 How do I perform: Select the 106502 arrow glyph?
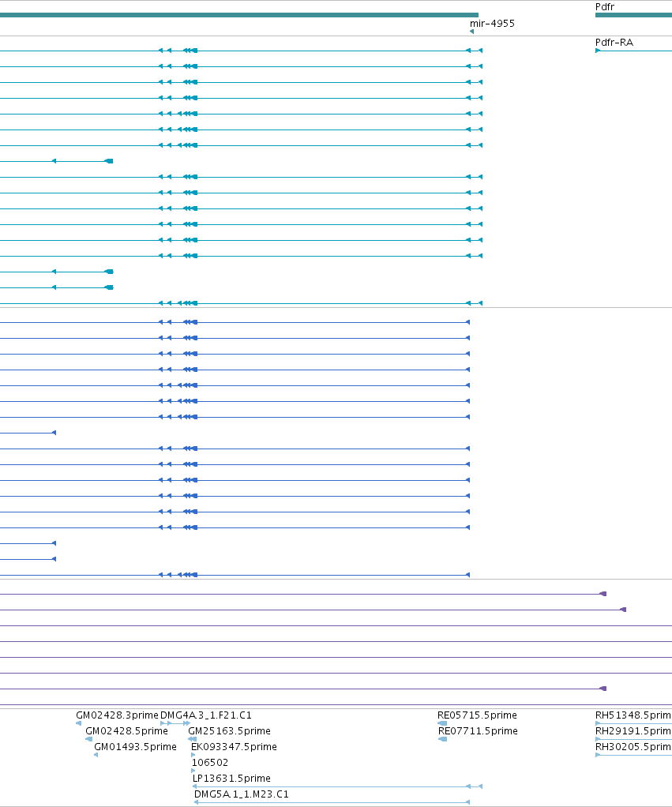tap(193, 771)
